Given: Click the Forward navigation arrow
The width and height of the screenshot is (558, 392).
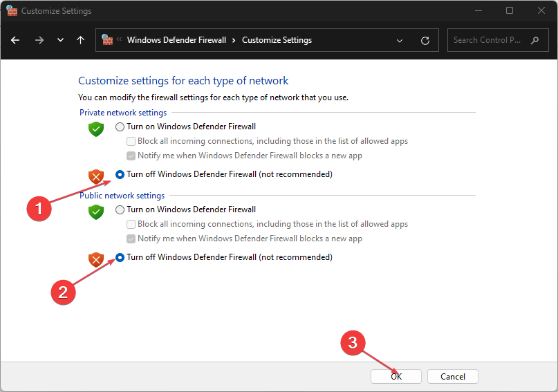Looking at the screenshot, I should [x=39, y=40].
